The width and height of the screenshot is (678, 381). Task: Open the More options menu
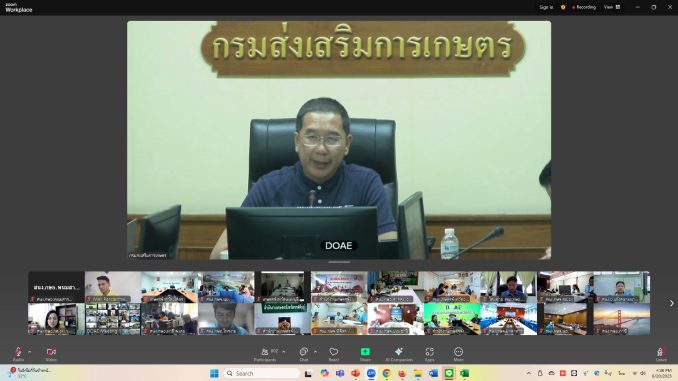pos(458,354)
